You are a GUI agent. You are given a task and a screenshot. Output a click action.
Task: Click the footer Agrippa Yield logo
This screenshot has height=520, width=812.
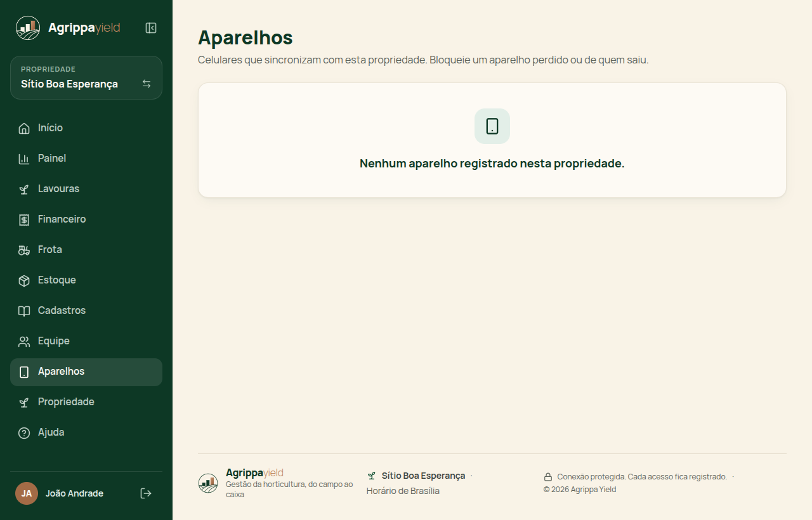[208, 483]
